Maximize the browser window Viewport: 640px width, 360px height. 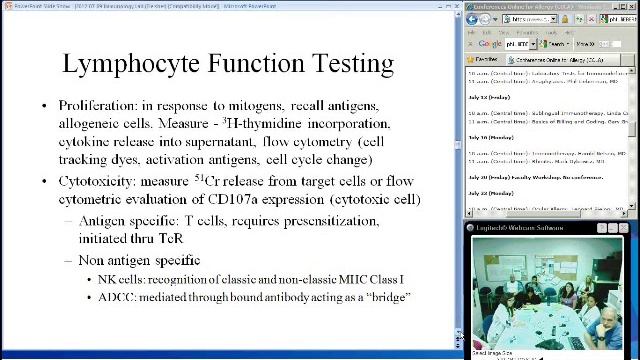623,7
